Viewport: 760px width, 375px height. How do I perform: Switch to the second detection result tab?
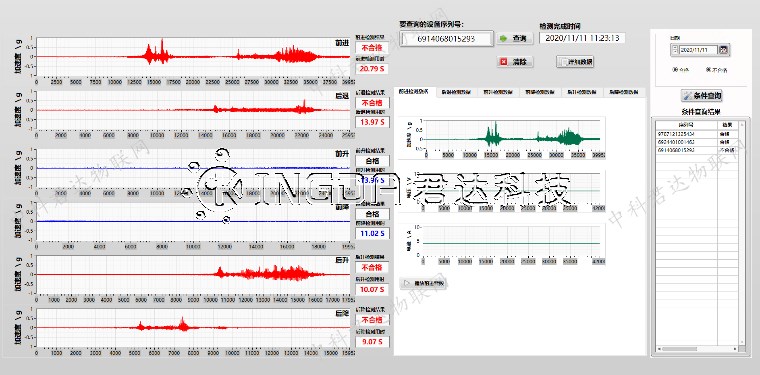click(x=456, y=91)
